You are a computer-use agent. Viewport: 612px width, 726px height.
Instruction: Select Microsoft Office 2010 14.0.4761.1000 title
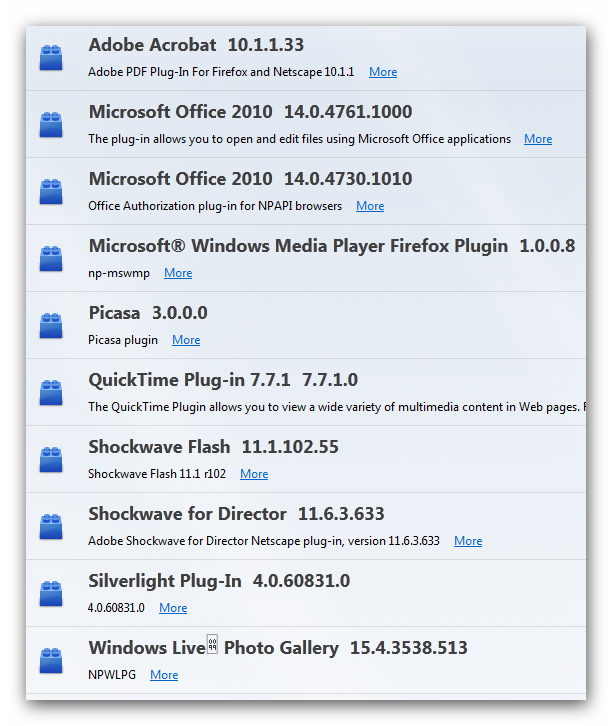[250, 112]
